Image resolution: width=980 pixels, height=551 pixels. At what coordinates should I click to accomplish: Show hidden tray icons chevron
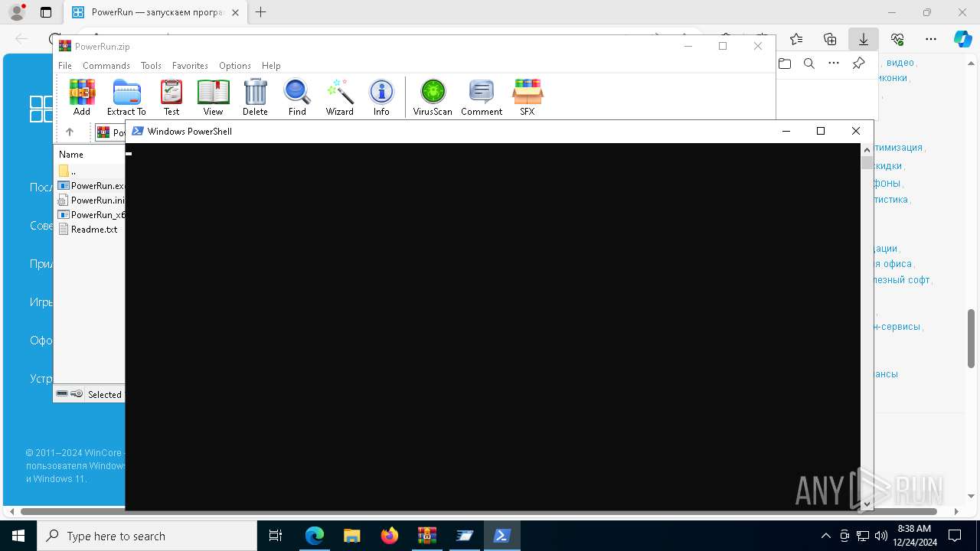(x=825, y=536)
